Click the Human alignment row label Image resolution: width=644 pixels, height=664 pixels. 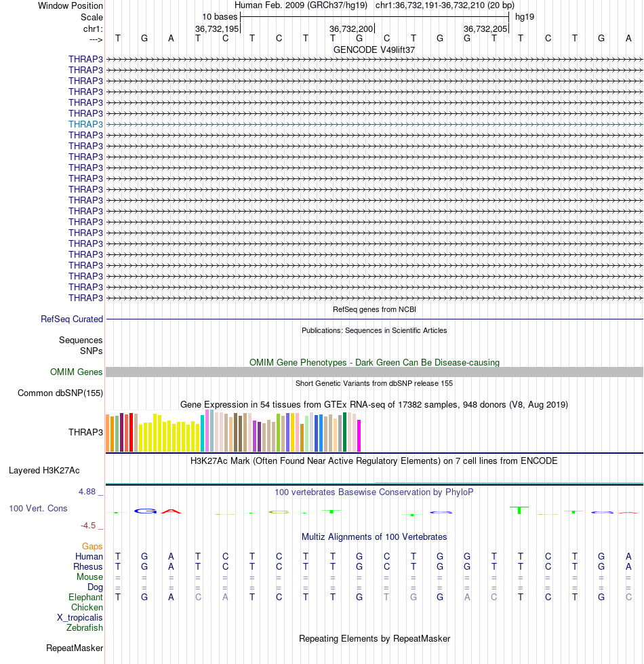89,556
